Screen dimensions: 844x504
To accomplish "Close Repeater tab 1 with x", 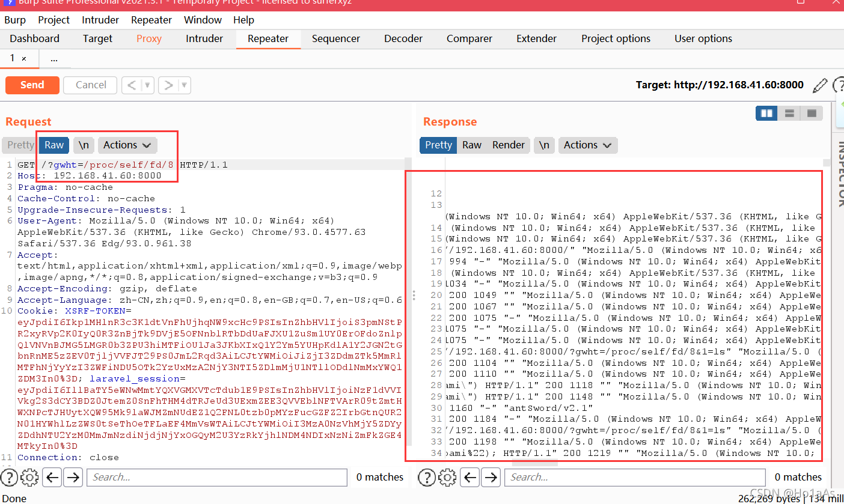I will 24,59.
